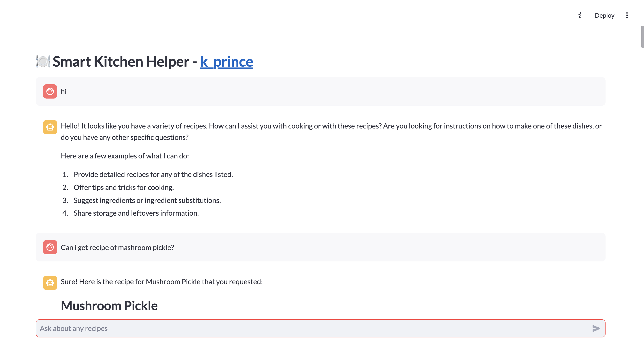
Task: Open the three-dot main menu
Action: pos(627,15)
